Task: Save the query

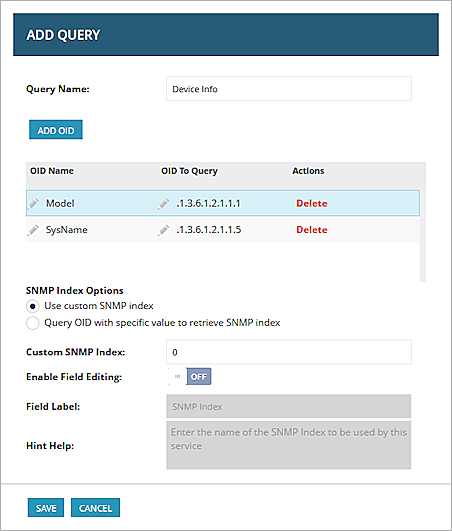Action: click(46, 508)
